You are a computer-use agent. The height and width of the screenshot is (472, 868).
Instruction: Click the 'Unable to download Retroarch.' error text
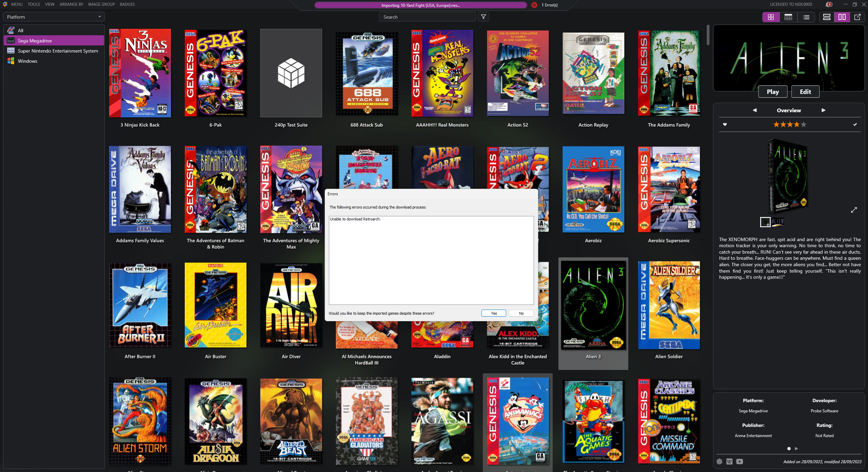[x=355, y=219]
